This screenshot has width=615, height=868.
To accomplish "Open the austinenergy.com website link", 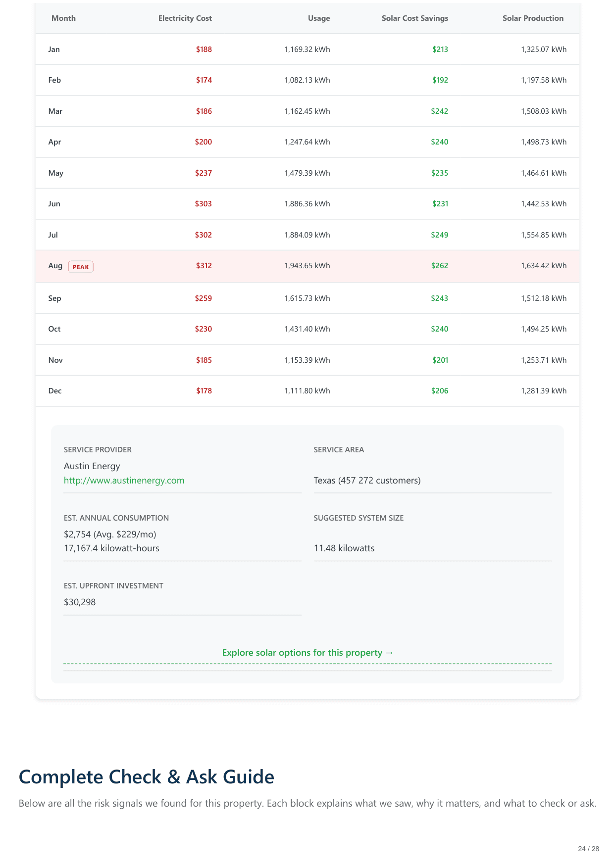I will [124, 481].
